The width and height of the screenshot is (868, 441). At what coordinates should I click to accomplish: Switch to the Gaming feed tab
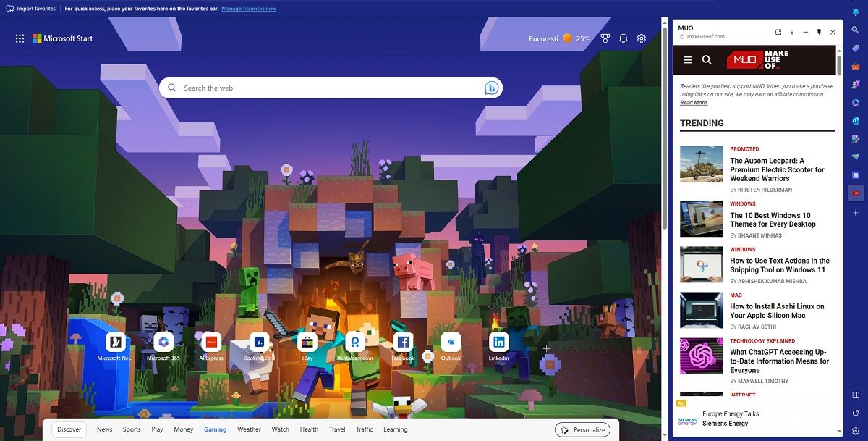click(x=215, y=429)
